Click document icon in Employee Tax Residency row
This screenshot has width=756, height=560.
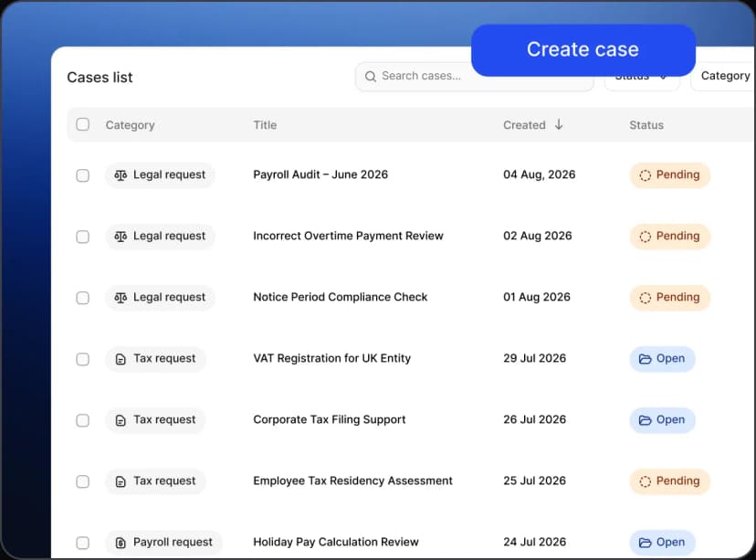tap(121, 481)
